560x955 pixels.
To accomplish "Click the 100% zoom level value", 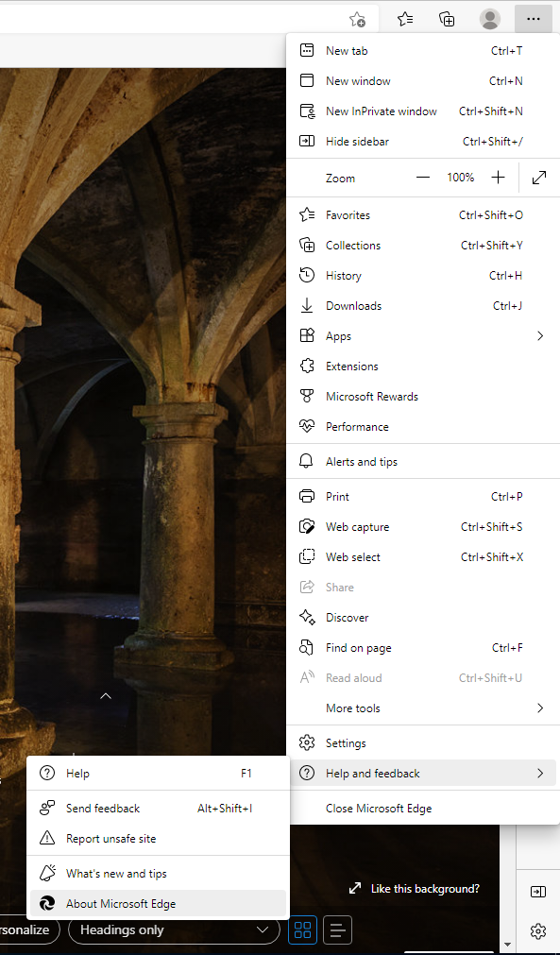I will tap(460, 178).
